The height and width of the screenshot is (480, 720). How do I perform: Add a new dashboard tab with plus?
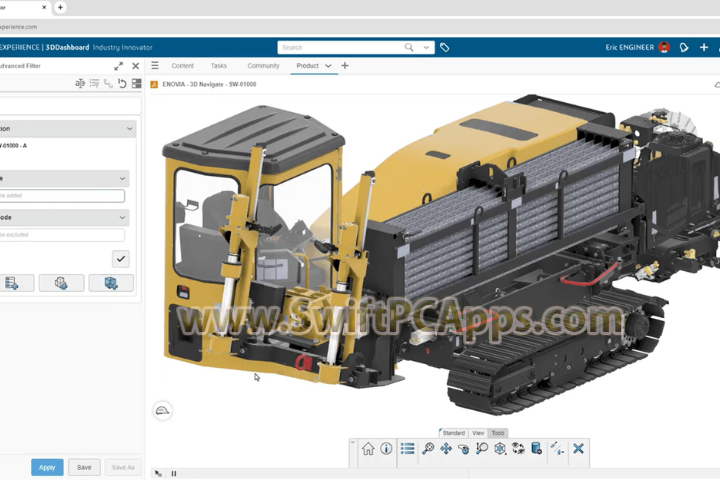[x=345, y=66]
